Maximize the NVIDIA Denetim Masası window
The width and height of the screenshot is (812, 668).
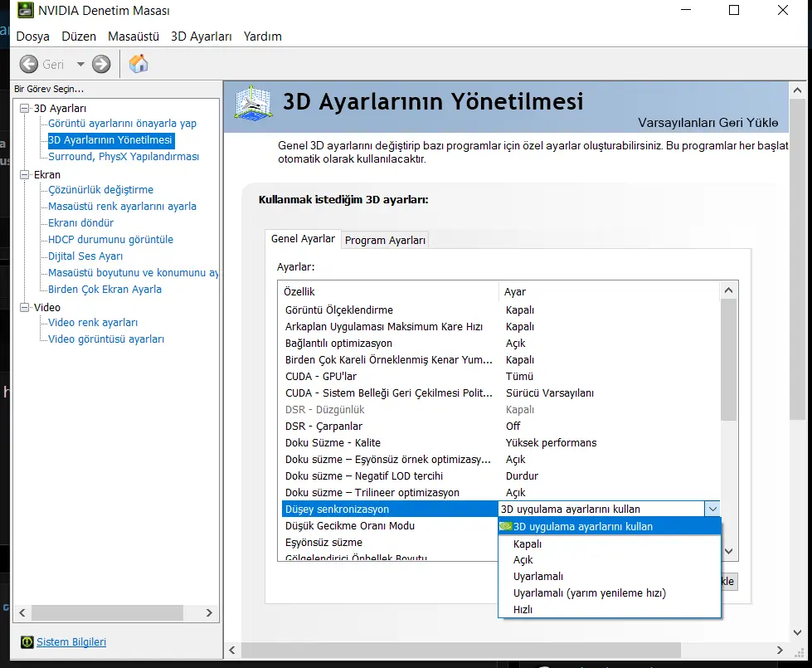tap(734, 10)
